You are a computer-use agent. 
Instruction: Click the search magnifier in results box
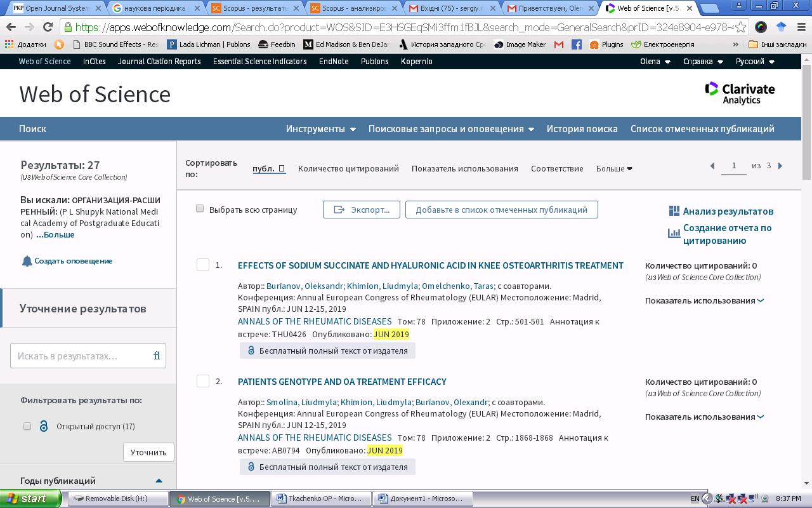click(157, 356)
